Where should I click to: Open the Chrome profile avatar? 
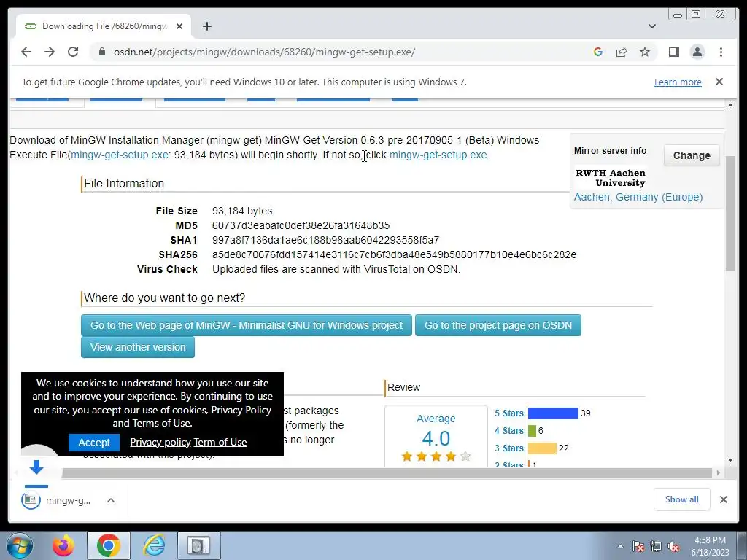pos(697,52)
